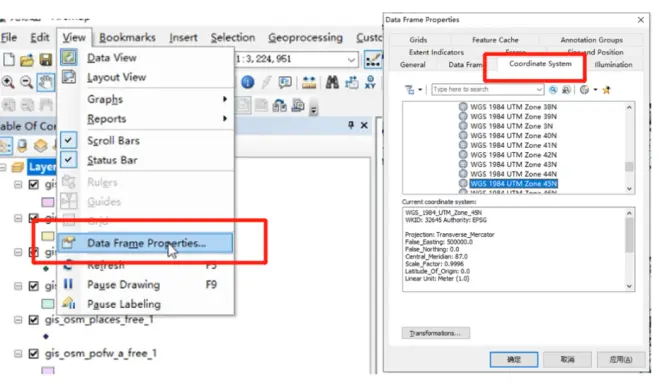Click the HTML Popup speech-bubble tool

click(x=285, y=82)
